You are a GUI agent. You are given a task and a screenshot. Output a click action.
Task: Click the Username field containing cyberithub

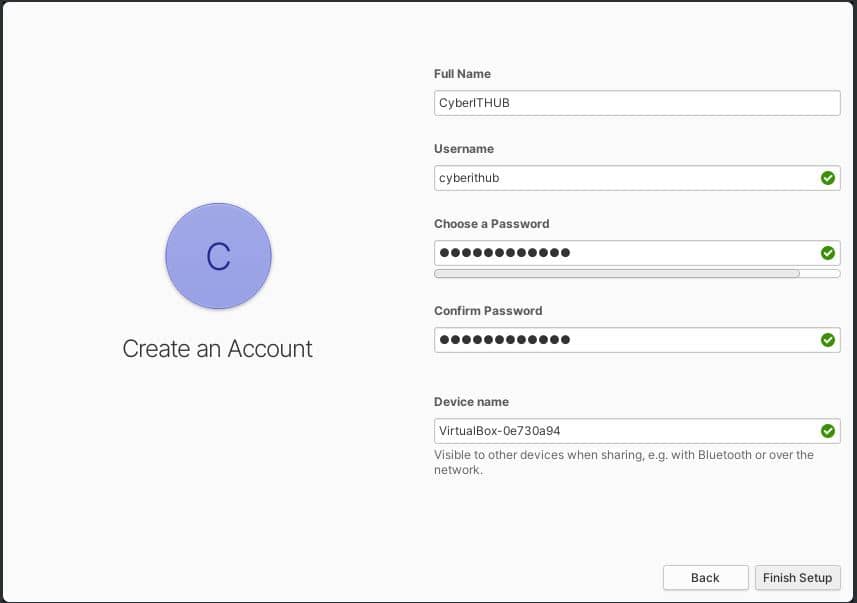pyautogui.click(x=637, y=178)
